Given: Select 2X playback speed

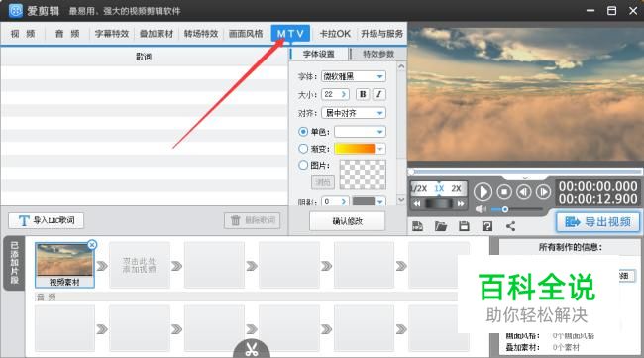Looking at the screenshot, I should (456, 188).
